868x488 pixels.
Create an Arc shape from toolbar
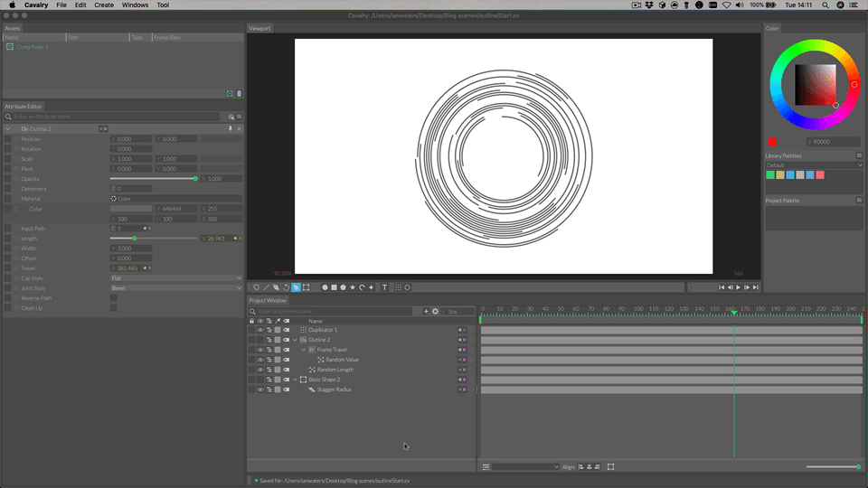pos(362,287)
